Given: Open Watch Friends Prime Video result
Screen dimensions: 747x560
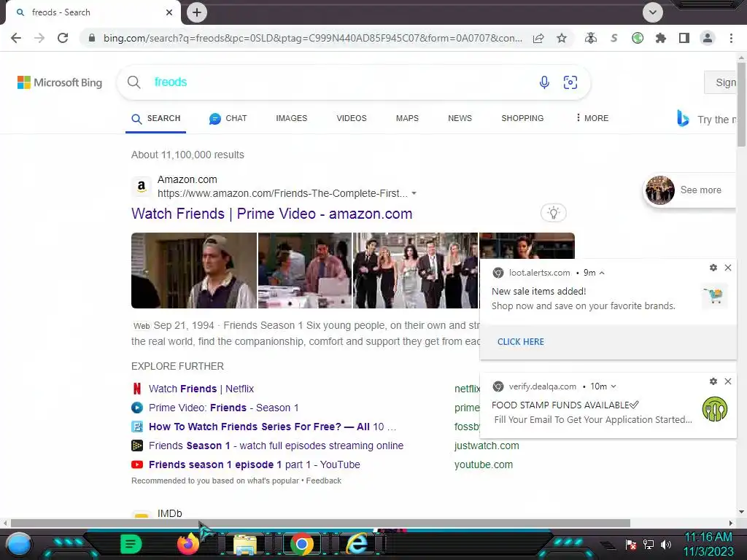Looking at the screenshot, I should [x=271, y=214].
